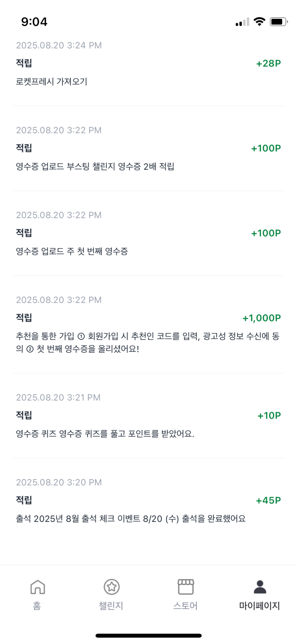Open the 영수증 퀴즈 points entry

pyautogui.click(x=105, y=434)
